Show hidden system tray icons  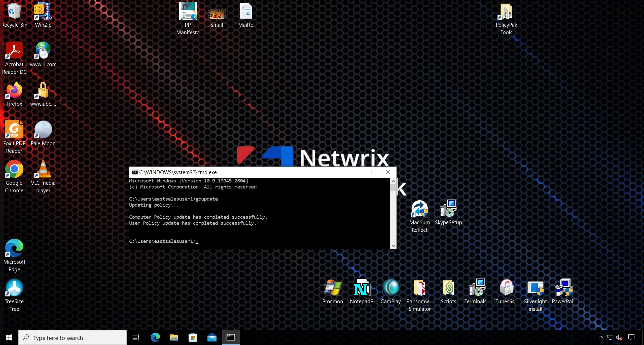tap(601, 337)
